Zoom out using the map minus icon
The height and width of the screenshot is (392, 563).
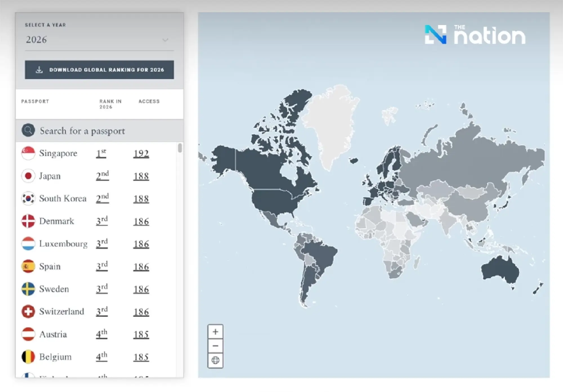[x=215, y=345]
